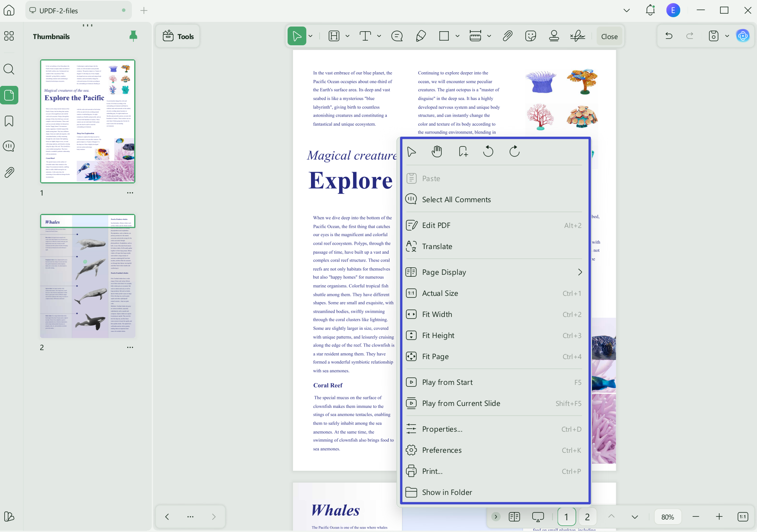Image resolution: width=757 pixels, height=532 pixels.
Task: Choose Fit Width from context menu
Action: (x=494, y=314)
